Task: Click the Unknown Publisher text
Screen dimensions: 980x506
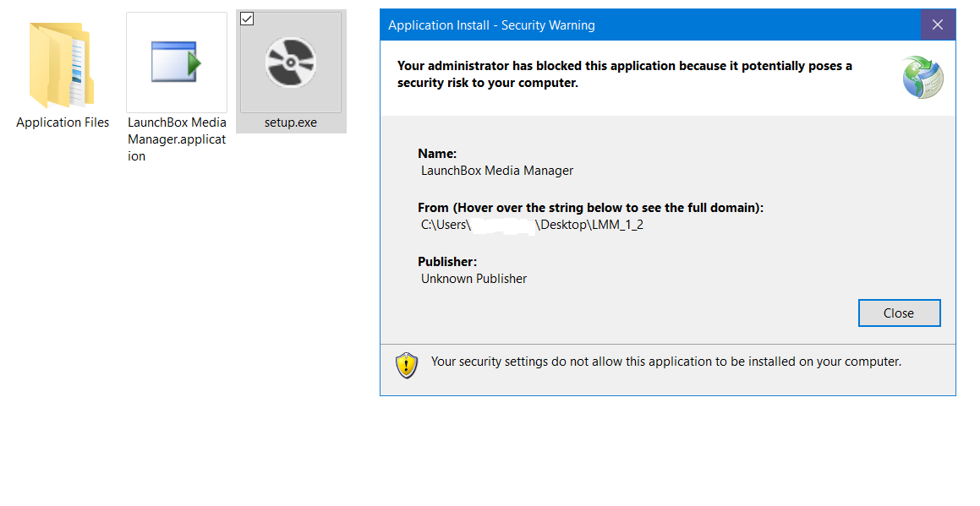Action: click(x=474, y=279)
